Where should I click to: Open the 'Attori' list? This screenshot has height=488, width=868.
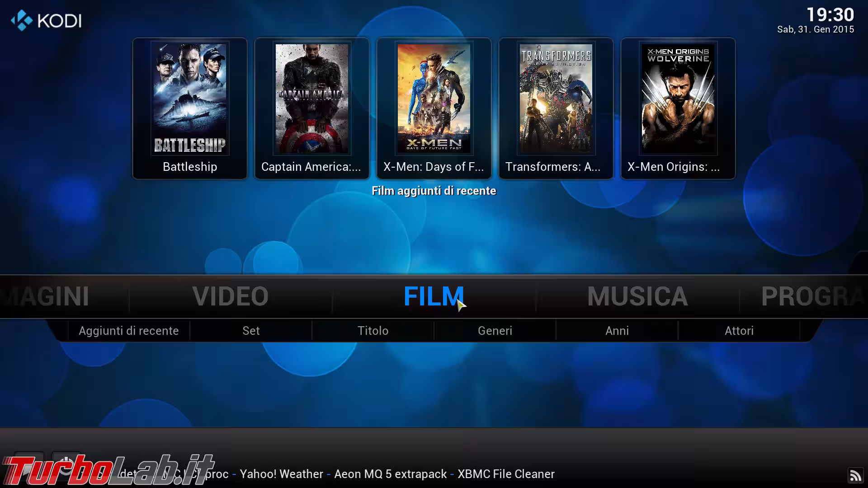pyautogui.click(x=739, y=330)
